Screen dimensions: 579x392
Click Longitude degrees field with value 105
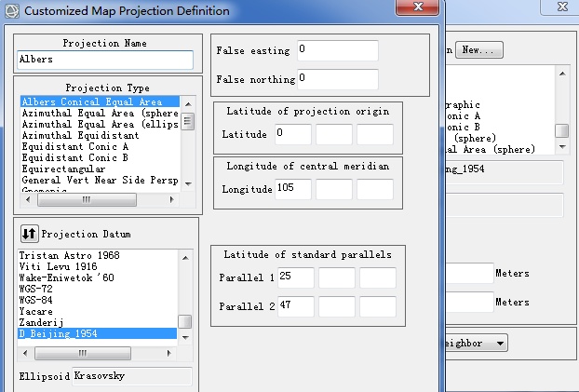click(293, 189)
